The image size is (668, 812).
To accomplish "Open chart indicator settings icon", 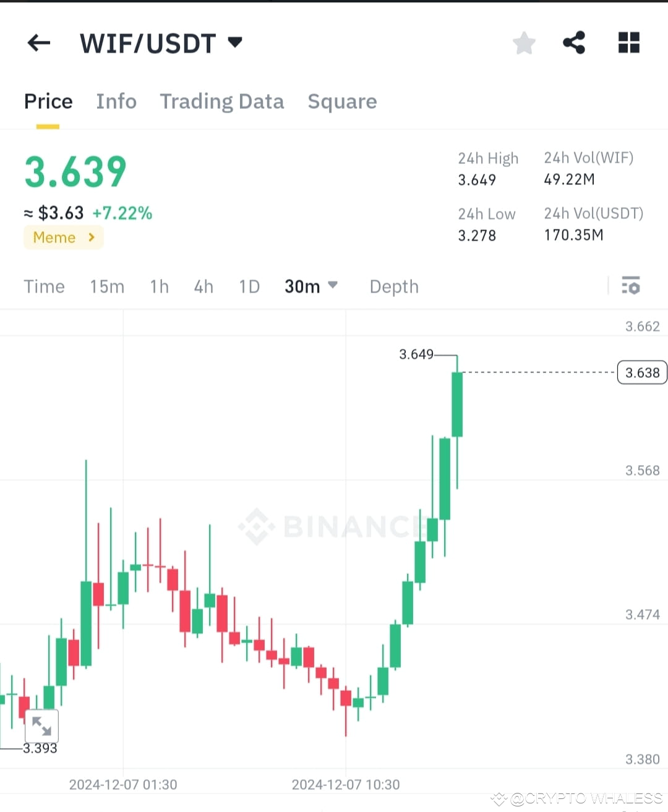I will pos(631,286).
